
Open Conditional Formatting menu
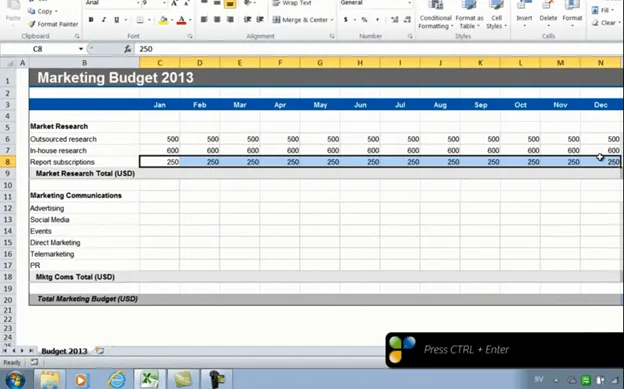pyautogui.click(x=435, y=15)
